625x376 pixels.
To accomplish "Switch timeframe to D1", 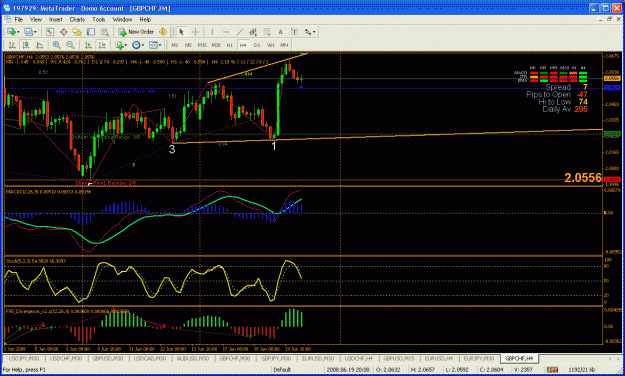I will (257, 45).
